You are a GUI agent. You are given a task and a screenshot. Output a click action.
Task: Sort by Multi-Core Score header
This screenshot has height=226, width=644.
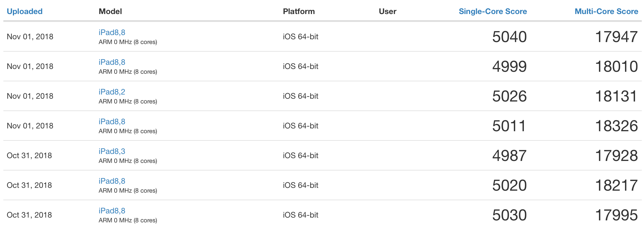606,11
